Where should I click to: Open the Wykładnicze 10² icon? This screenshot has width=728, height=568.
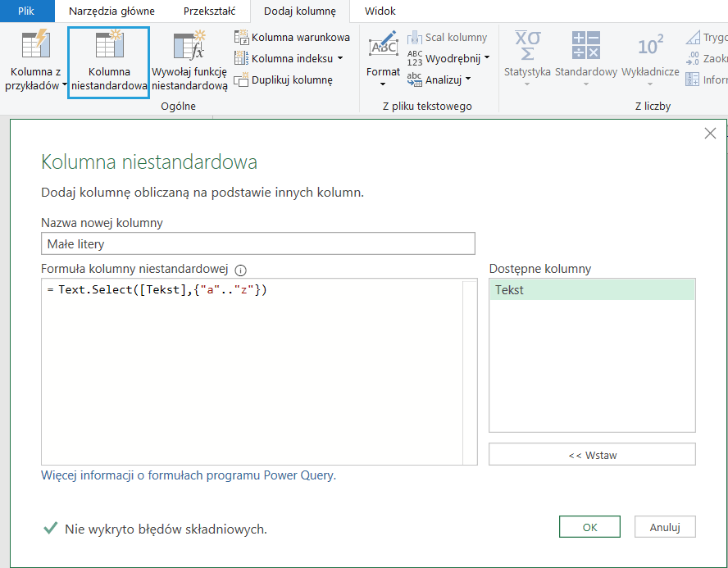(x=650, y=47)
